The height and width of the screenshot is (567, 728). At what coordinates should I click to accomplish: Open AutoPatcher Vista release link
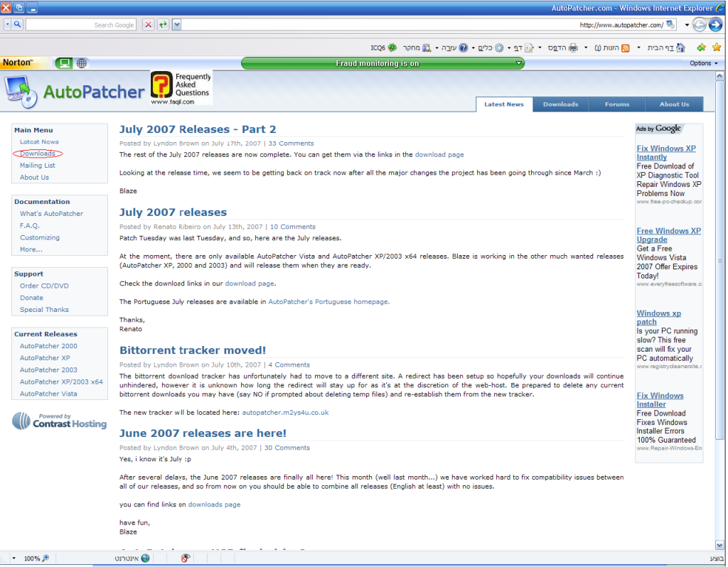tap(49, 394)
